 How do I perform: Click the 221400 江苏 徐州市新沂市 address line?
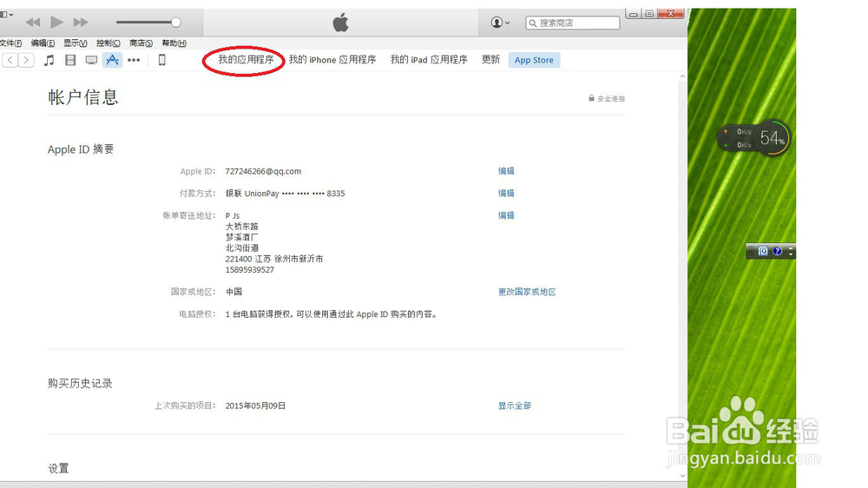pyautogui.click(x=274, y=259)
